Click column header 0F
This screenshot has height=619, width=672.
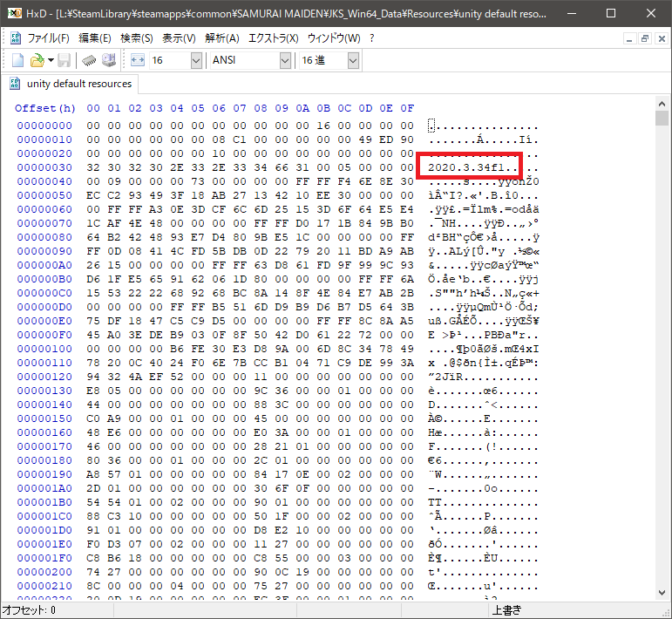coord(407,108)
